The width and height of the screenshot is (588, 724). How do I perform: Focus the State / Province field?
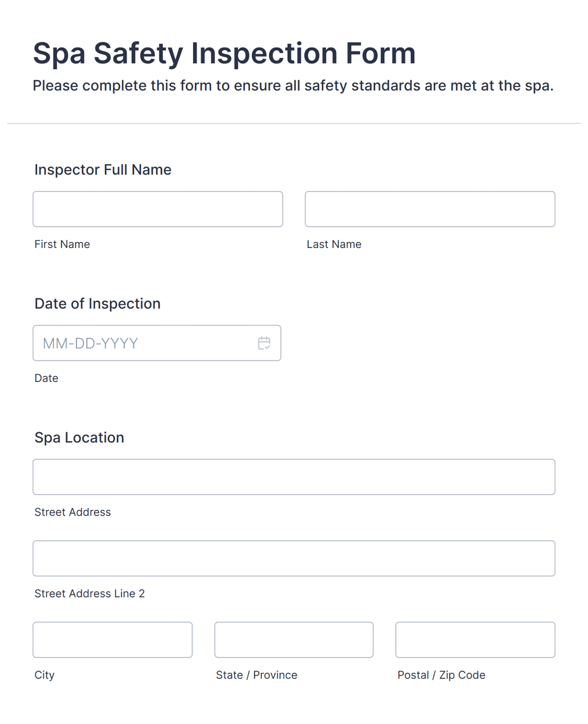click(x=294, y=640)
